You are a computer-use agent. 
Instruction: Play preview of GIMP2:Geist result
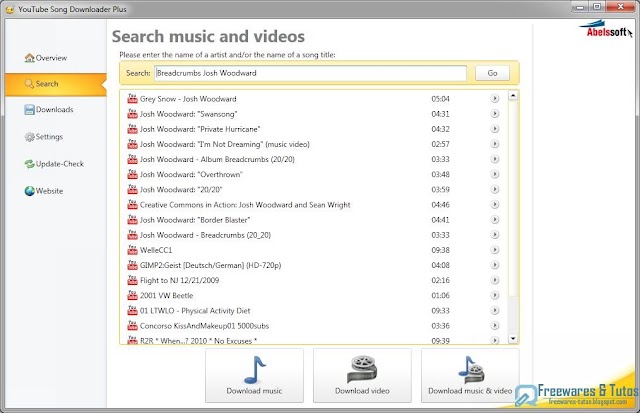pyautogui.click(x=495, y=265)
